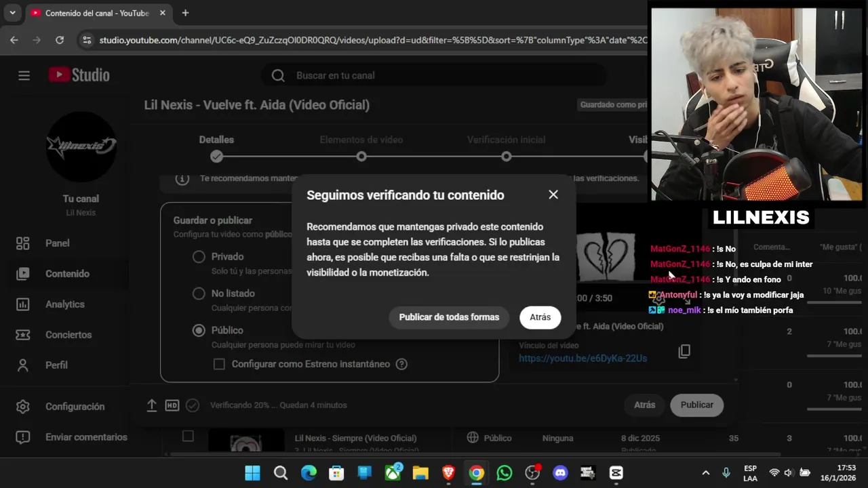868x488 pixels.
Task: Click the YouTube Studio logo
Action: pos(79,75)
